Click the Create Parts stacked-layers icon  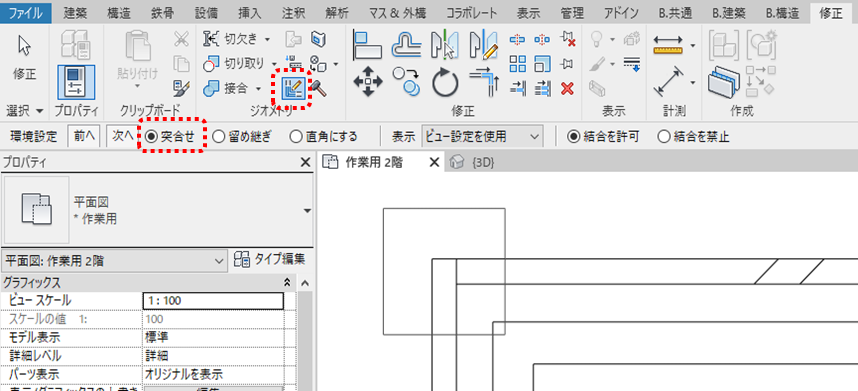click(723, 82)
